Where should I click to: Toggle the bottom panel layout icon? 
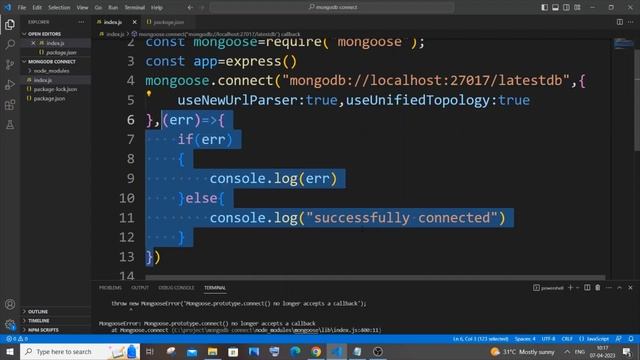click(x=555, y=7)
